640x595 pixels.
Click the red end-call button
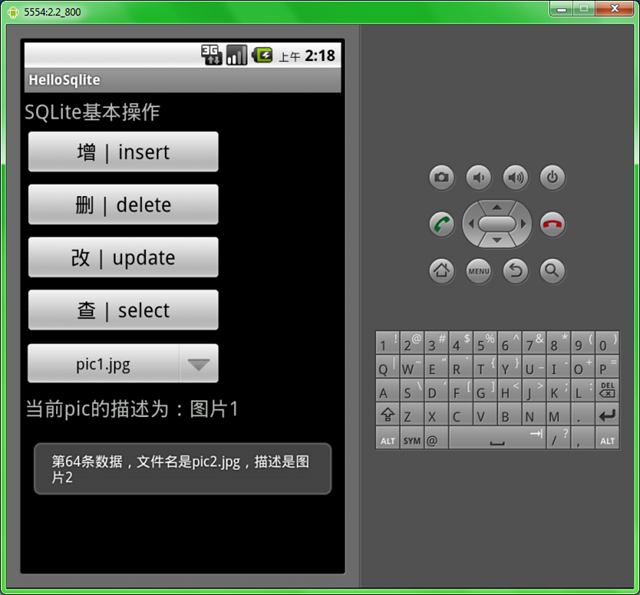pyautogui.click(x=552, y=224)
